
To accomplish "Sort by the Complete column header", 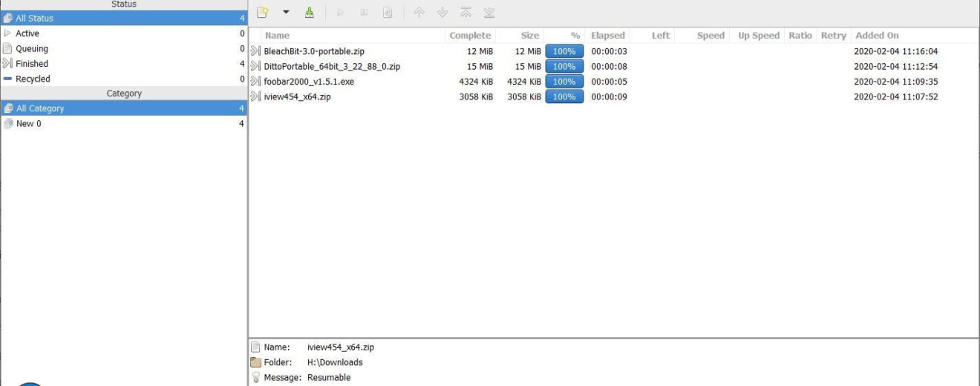I will point(470,36).
